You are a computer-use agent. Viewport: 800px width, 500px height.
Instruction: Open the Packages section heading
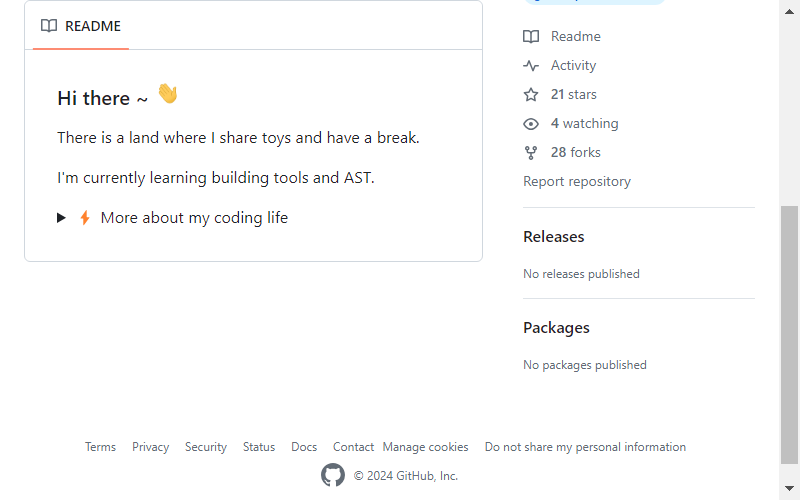[556, 328]
